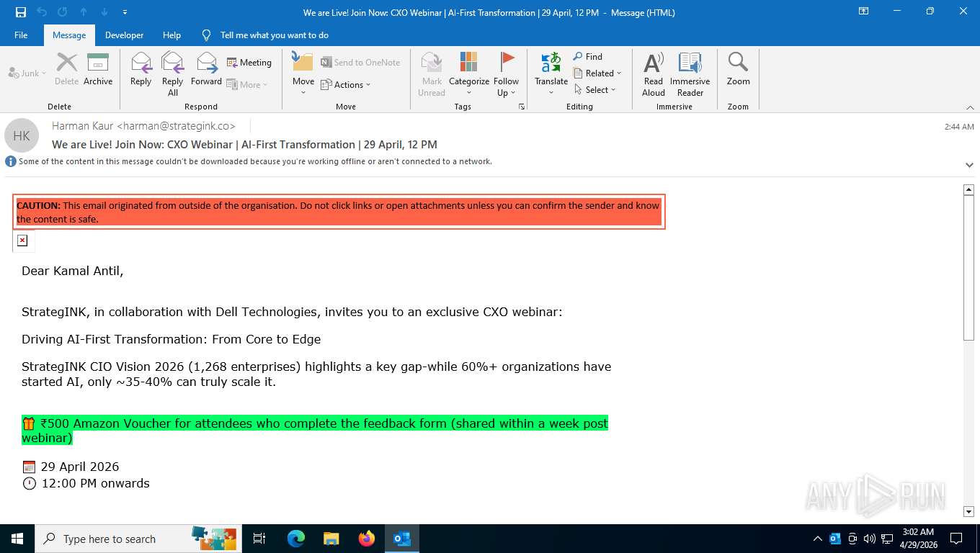
Task: Open the Help tab
Action: point(171,35)
